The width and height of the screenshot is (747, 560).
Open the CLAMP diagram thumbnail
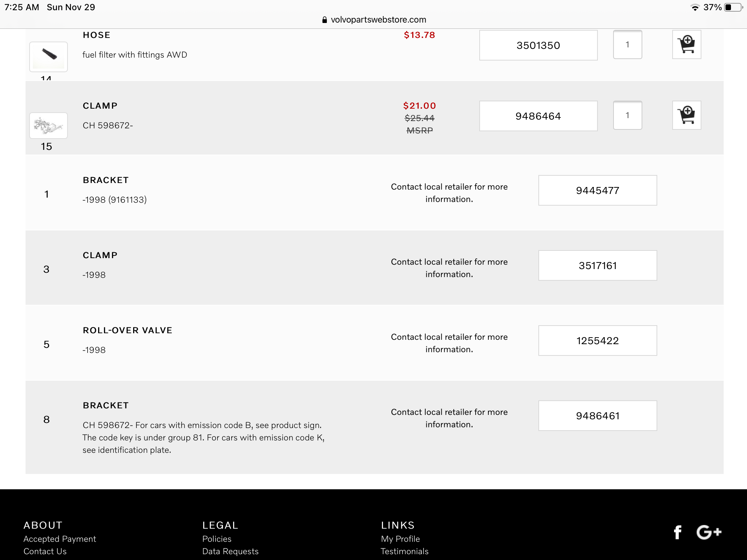(49, 126)
